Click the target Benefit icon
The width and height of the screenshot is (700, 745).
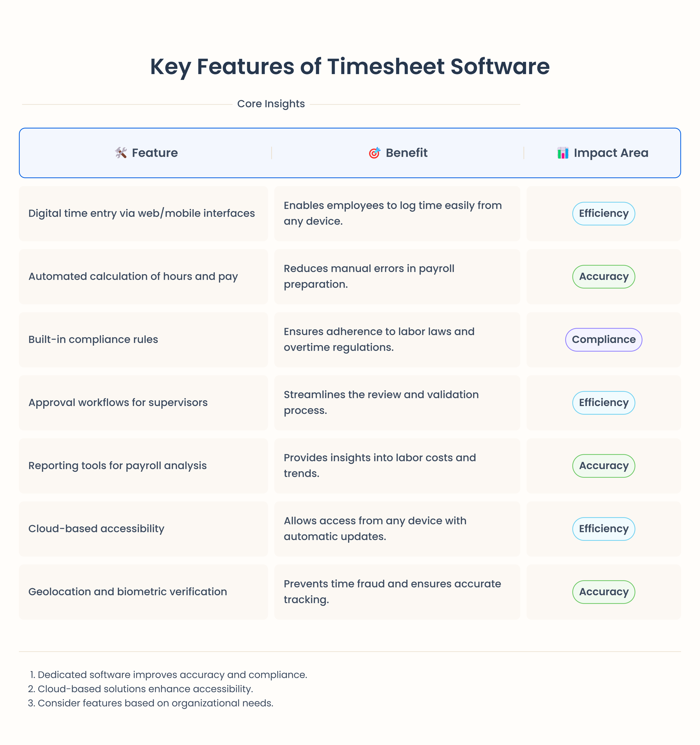coord(374,153)
